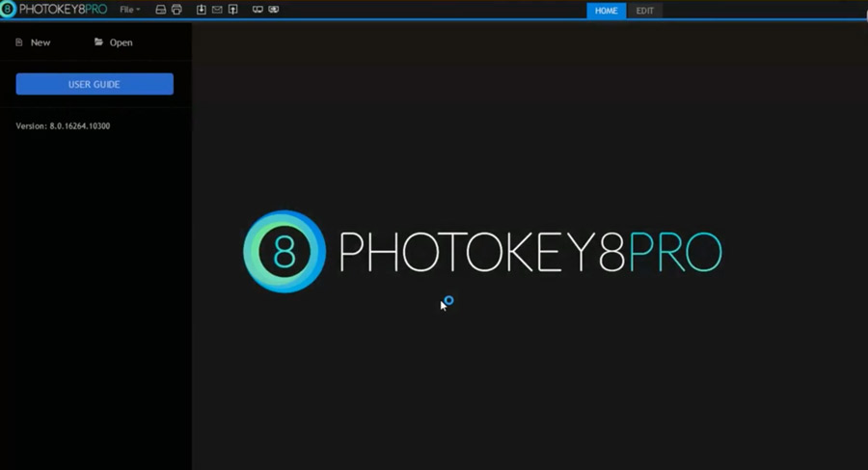This screenshot has height=470, width=868.
Task: Click the import down-arrow icon
Action: point(202,10)
